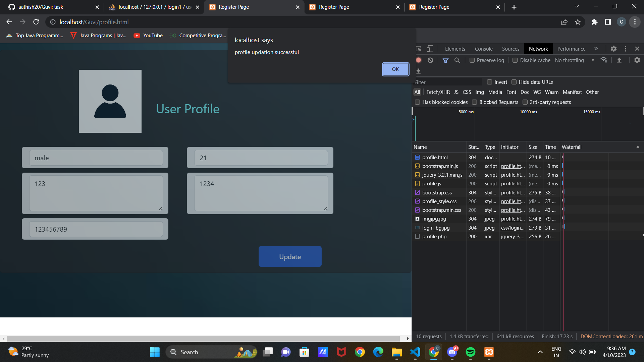Image resolution: width=644 pixels, height=362 pixels.
Task: Open the browser tab search dropdown
Action: 577,6
